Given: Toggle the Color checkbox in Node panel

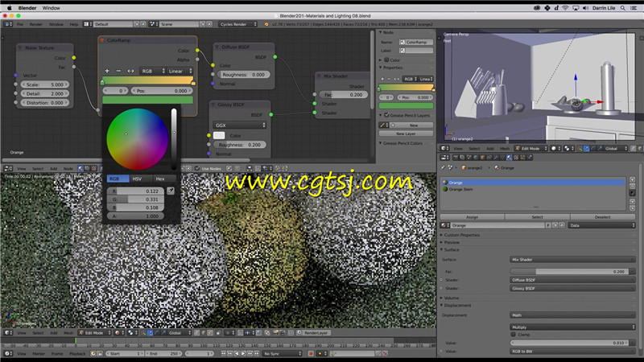Looking at the screenshot, I should pyautogui.click(x=386, y=60).
